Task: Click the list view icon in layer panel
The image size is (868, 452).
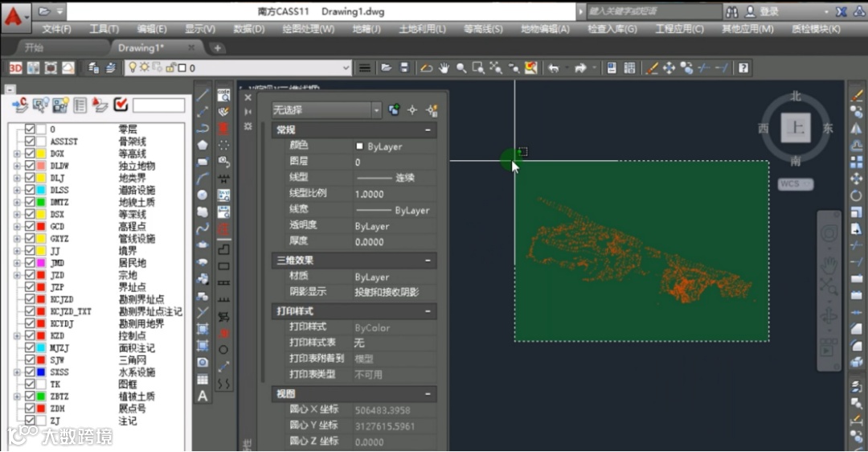Action: pyautogui.click(x=80, y=105)
